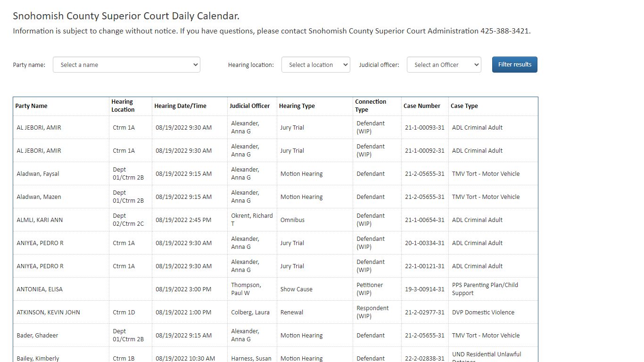Viewport: 644px width, 362px height.
Task: Select case number 22-1-00121-31
Action: coord(425,266)
